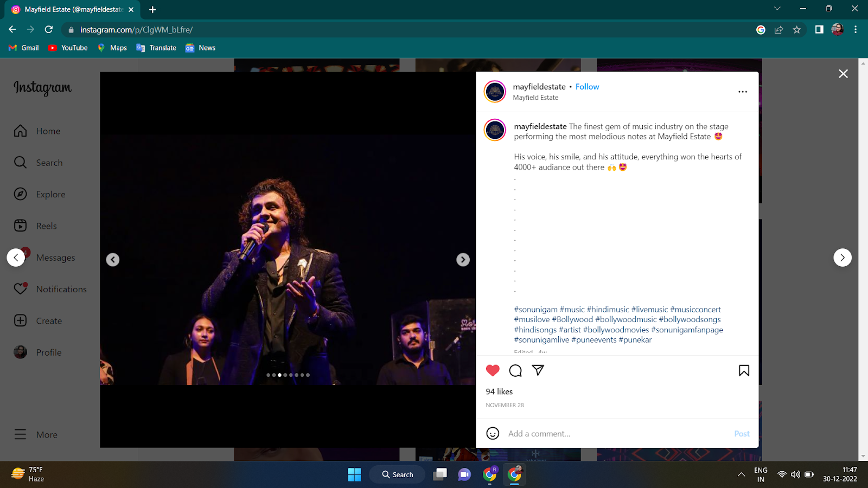Open #sonunigam hashtag
This screenshot has width=868, height=488.
pyautogui.click(x=535, y=310)
